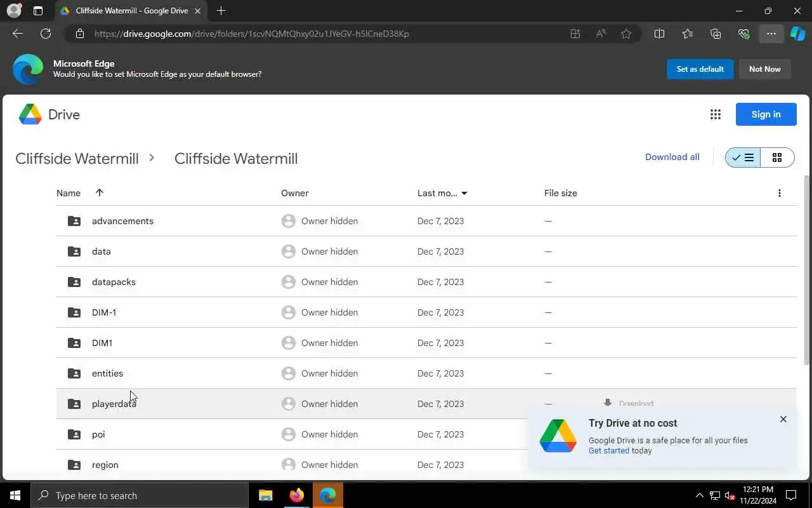The height and width of the screenshot is (508, 812).
Task: Sign in to Google Drive
Action: coord(766,114)
